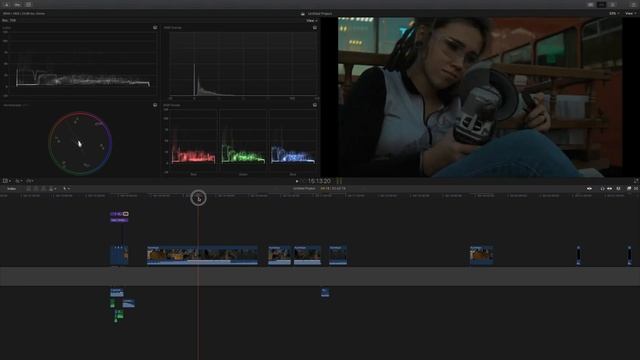This screenshot has width=640, height=360.
Task: Open the Effects browser icon
Action: coord(629,189)
